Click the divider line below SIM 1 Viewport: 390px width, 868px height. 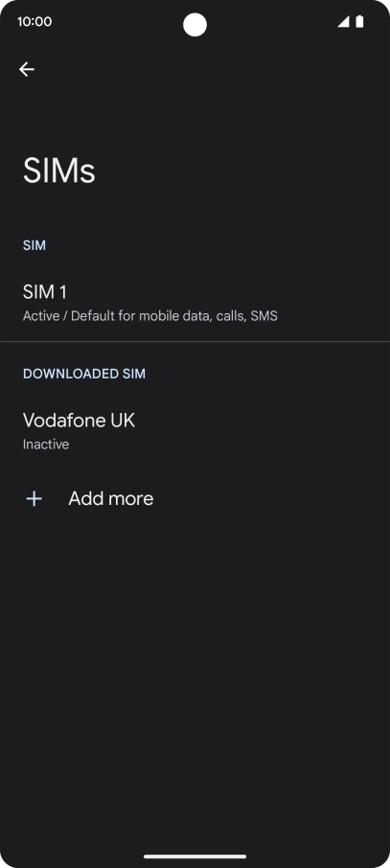(x=195, y=342)
